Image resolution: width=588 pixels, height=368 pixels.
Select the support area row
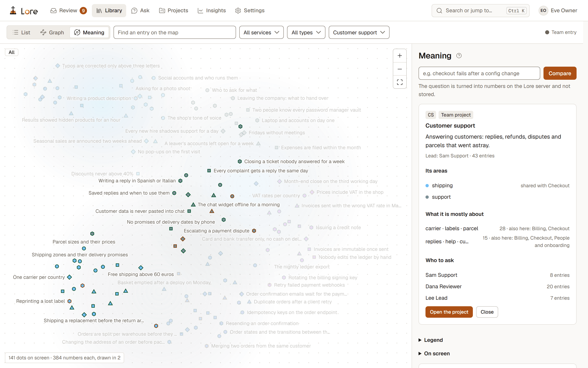(x=497, y=197)
